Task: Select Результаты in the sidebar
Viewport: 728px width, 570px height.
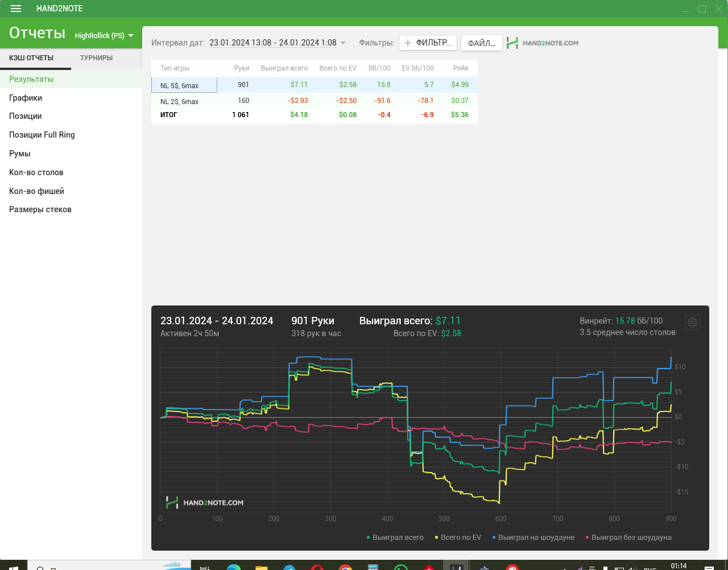Action: pyautogui.click(x=71, y=79)
